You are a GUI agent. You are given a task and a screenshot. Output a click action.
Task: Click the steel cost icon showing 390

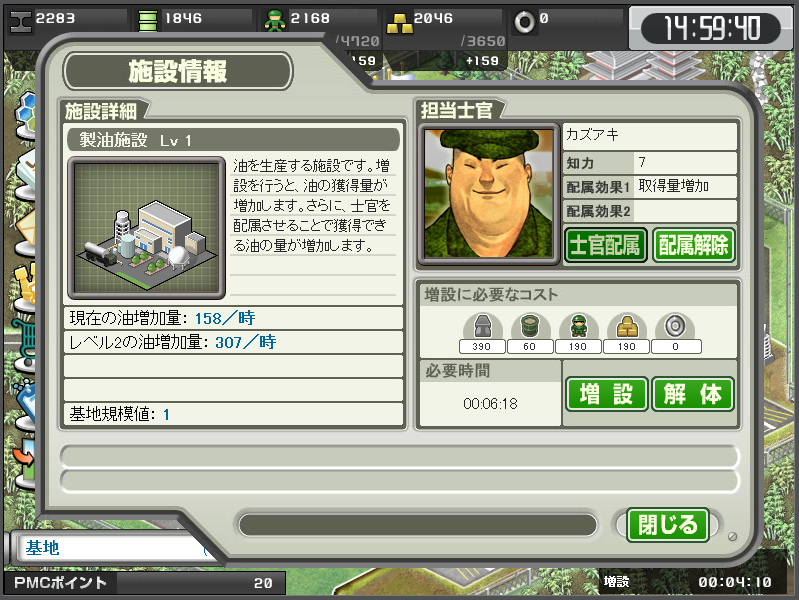(482, 326)
